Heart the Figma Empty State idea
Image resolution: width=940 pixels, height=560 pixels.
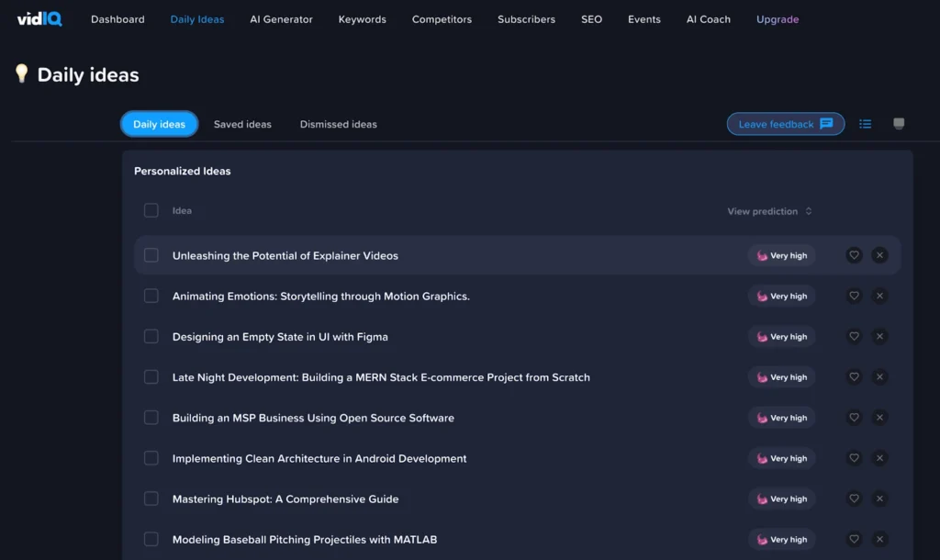(854, 337)
